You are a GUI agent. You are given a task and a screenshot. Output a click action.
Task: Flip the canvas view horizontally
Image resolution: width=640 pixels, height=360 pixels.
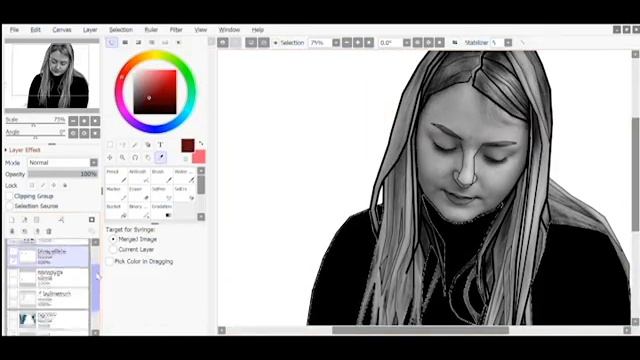(x=455, y=42)
